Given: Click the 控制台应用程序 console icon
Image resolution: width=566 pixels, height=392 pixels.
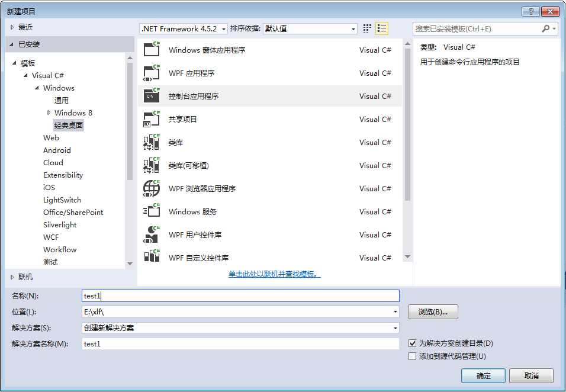Looking at the screenshot, I should click(152, 96).
